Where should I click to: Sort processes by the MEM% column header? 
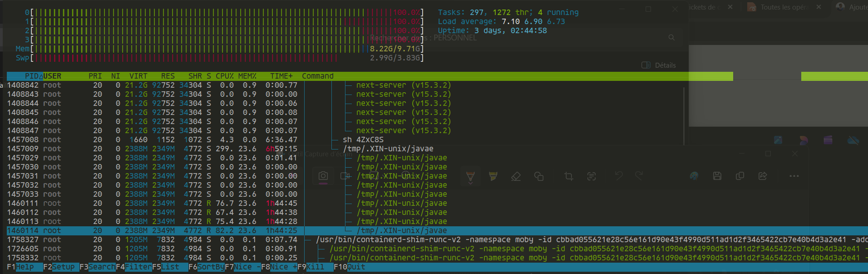click(x=247, y=76)
